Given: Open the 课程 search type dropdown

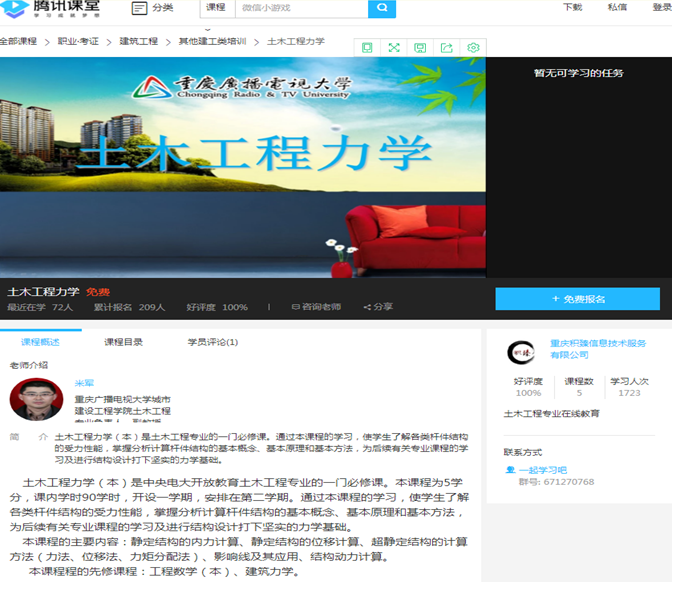Looking at the screenshot, I should 216,8.
